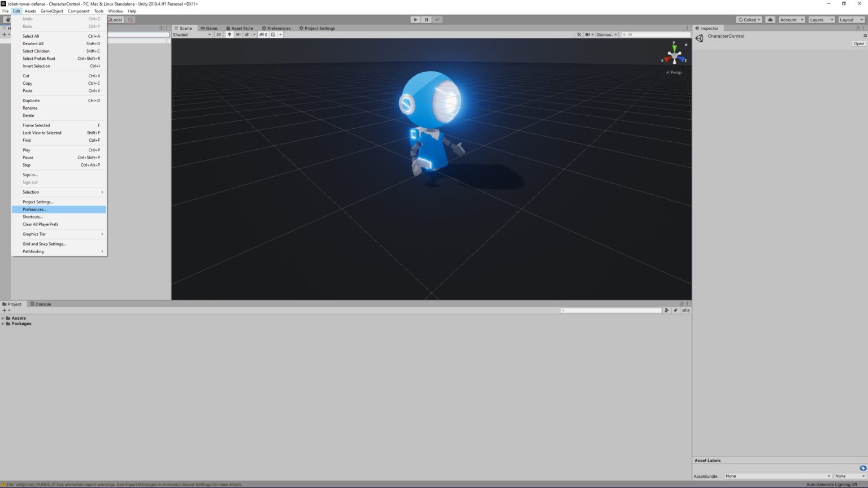Click the Collab cloud services icon

[x=770, y=19]
